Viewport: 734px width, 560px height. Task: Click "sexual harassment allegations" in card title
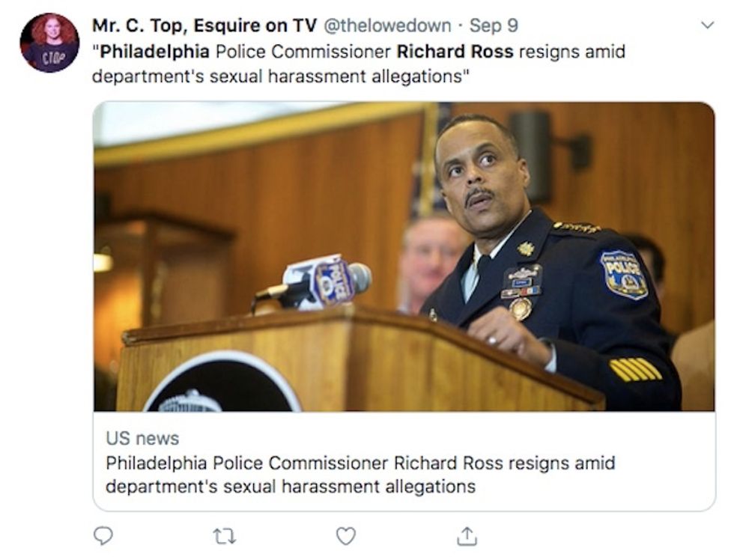coord(349,487)
